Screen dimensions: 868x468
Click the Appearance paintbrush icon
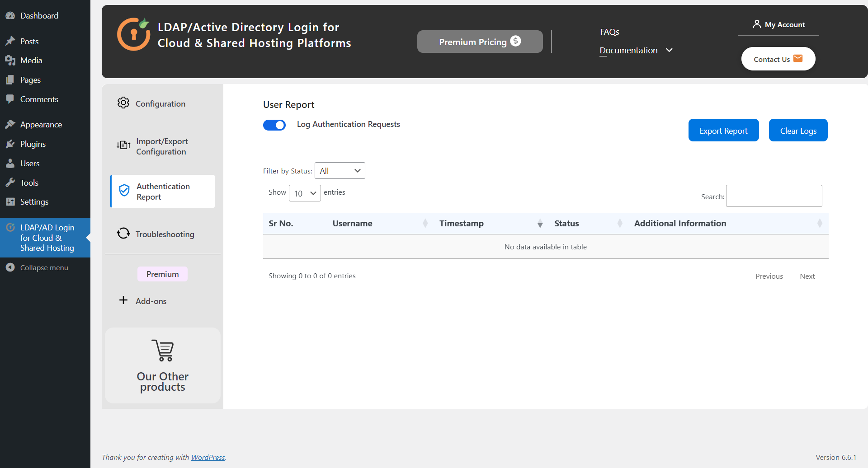(x=10, y=125)
